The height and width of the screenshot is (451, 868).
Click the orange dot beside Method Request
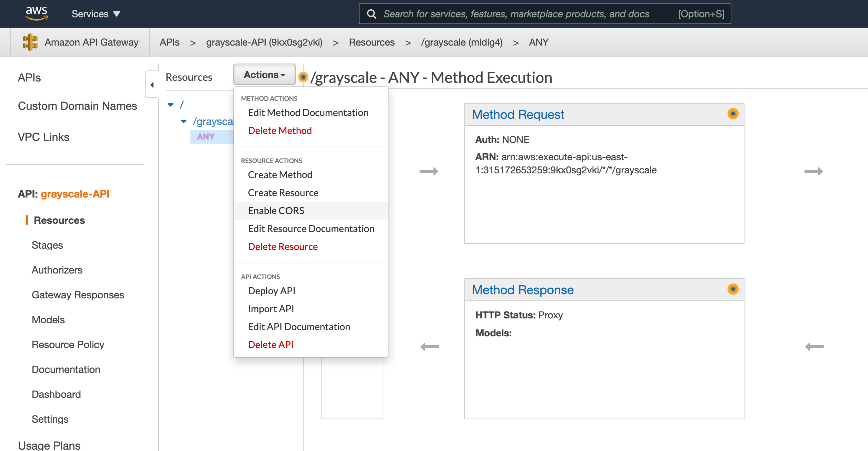733,114
